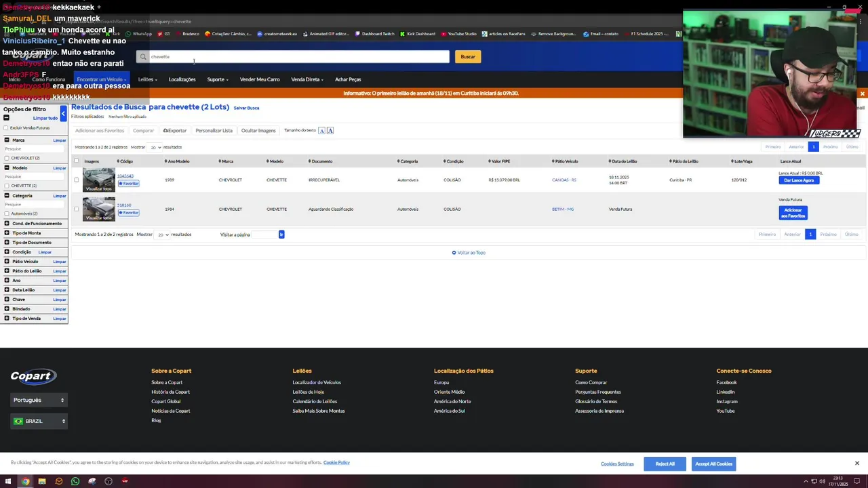
Task: Expand the Pátio Veículo filter
Action: pos(7,262)
